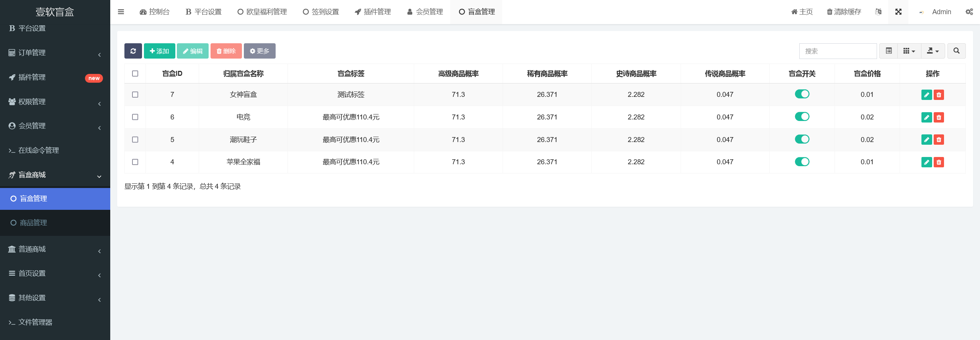Screen dimensions: 980x340
Task: Expand the 订单管理 sidebar menu
Action: point(55,53)
